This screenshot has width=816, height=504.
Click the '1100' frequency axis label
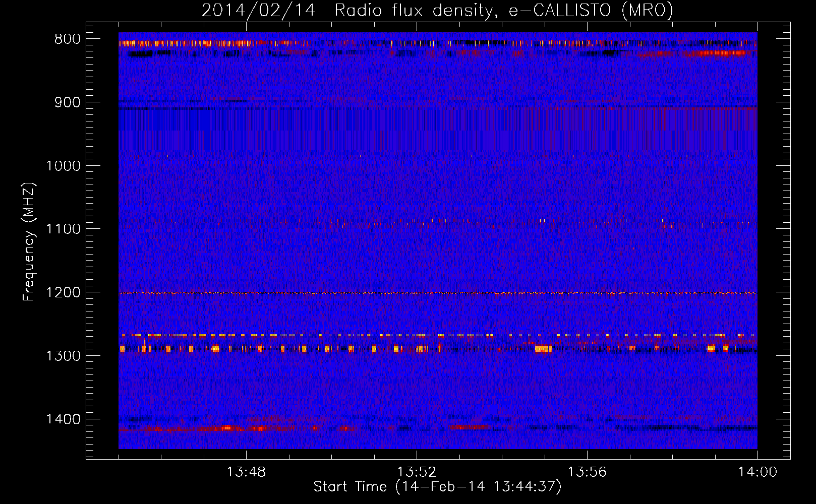[63, 229]
